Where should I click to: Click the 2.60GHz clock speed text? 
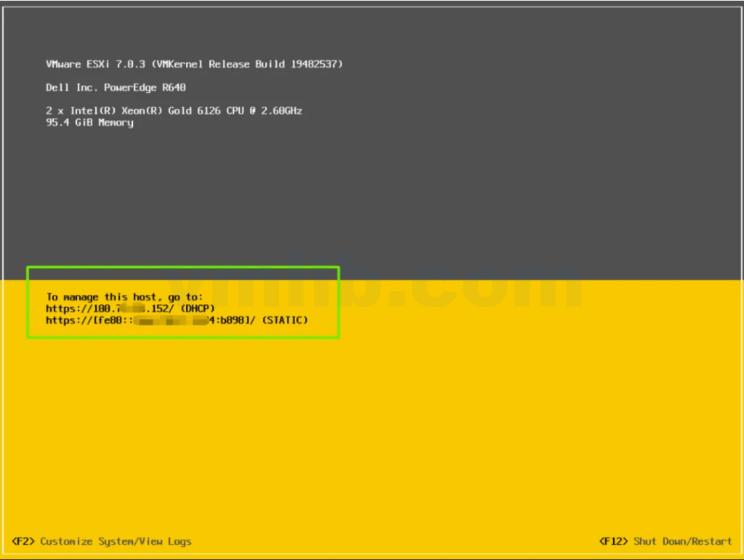coord(282,111)
